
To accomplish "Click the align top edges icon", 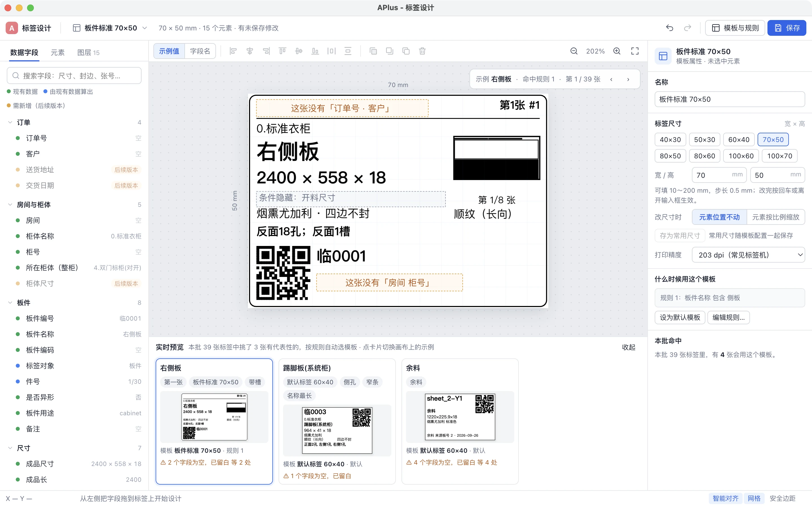I will pos(282,51).
